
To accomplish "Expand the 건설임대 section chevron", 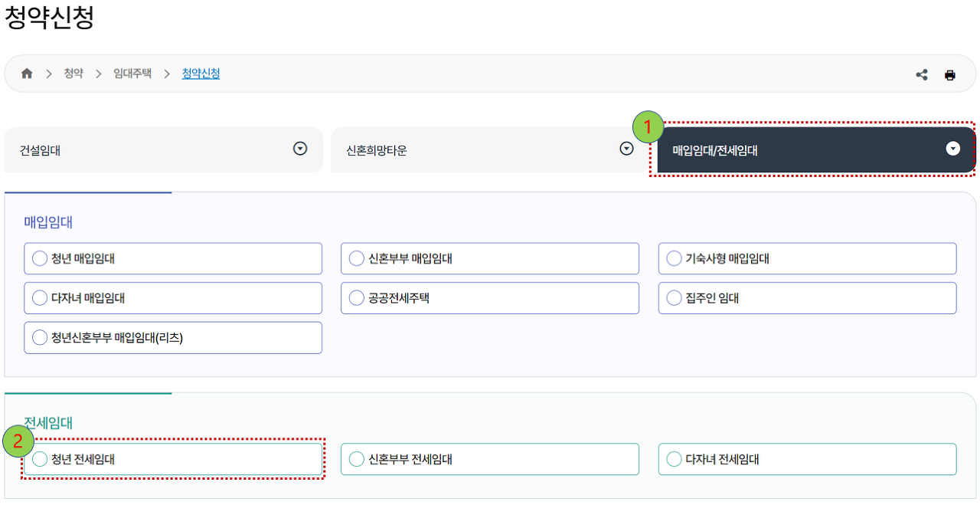I will (301, 149).
